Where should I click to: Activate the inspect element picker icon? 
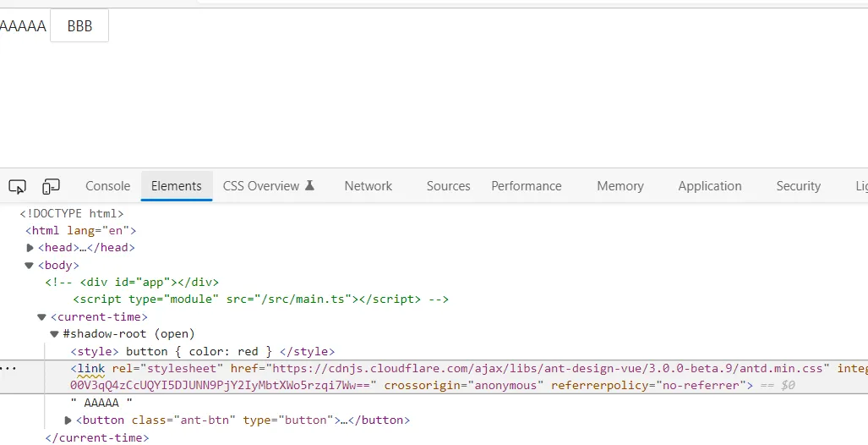coord(17,187)
